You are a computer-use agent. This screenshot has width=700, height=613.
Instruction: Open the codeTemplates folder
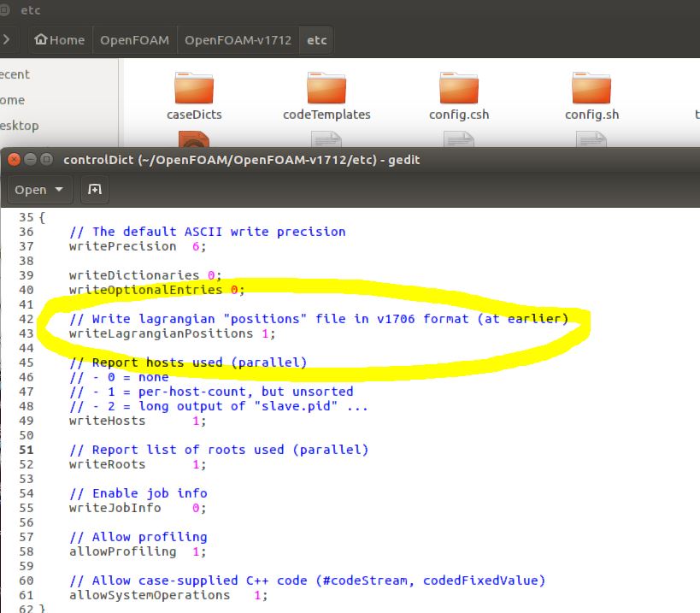pos(326,89)
